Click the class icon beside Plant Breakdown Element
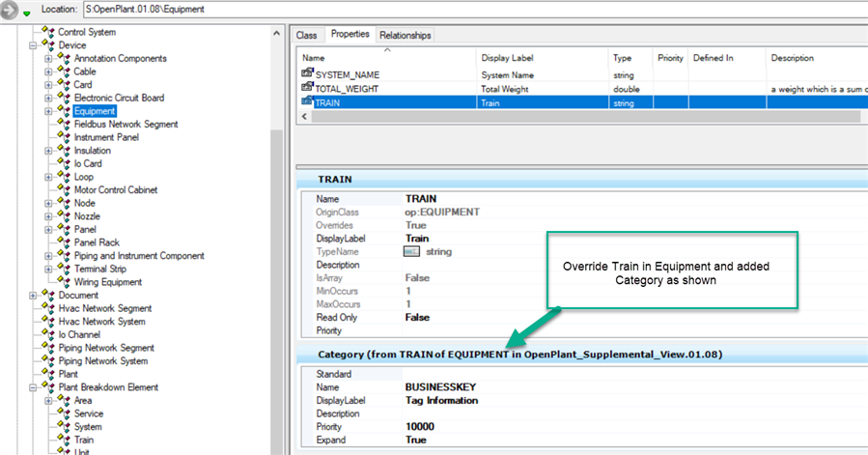This screenshot has width=868, height=455. pos(48,386)
